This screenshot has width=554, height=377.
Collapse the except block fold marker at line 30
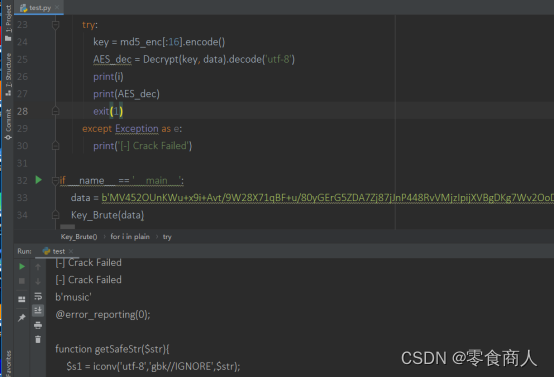[x=55, y=146]
